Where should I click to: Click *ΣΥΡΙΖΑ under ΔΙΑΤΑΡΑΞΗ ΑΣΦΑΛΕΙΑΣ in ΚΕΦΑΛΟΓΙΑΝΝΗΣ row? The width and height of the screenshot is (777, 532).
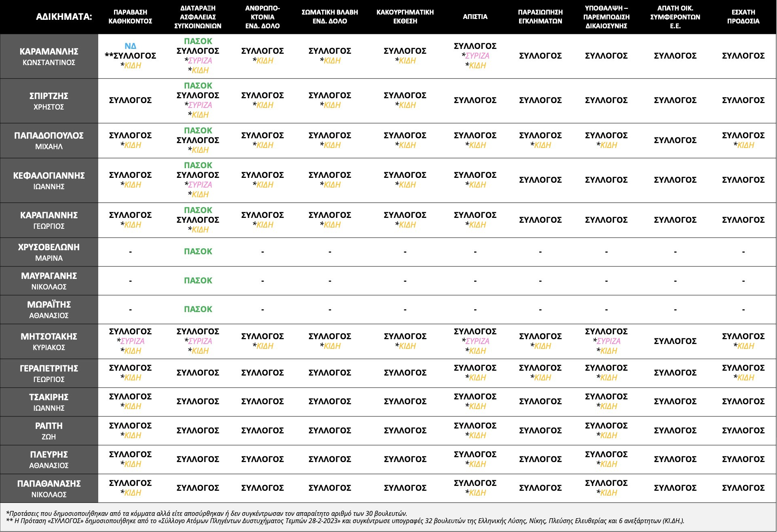[198, 185]
